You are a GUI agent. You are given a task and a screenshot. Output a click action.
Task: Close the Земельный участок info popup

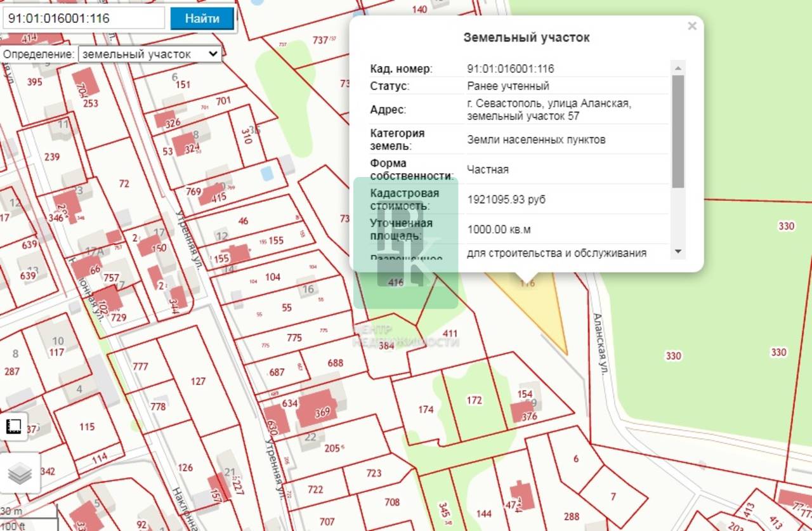click(692, 26)
